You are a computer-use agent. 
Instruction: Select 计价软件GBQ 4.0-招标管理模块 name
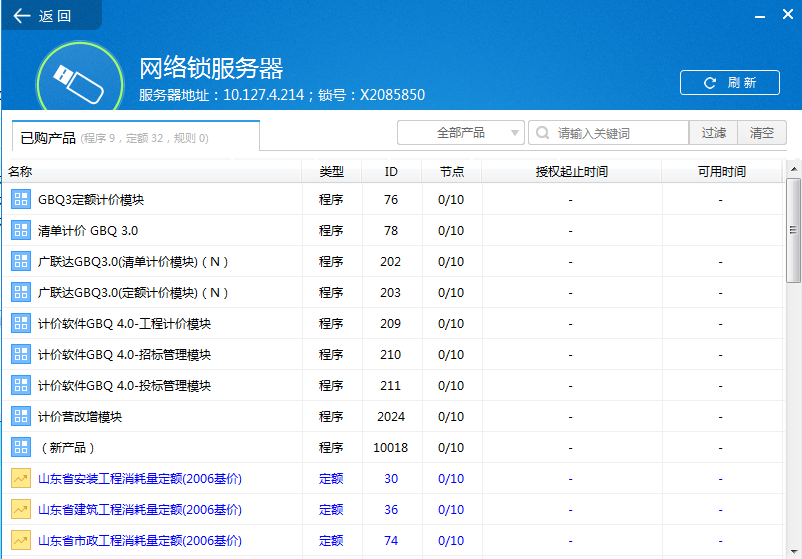pos(124,355)
